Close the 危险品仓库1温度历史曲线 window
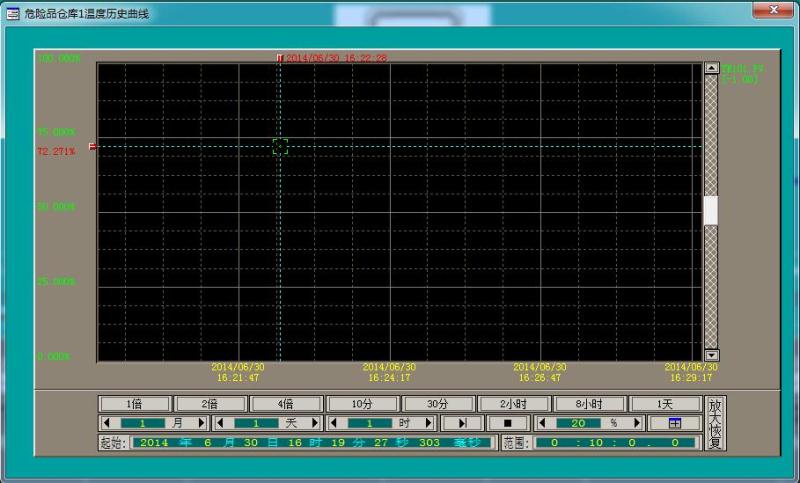Screen dimensions: 800x483 773,9
